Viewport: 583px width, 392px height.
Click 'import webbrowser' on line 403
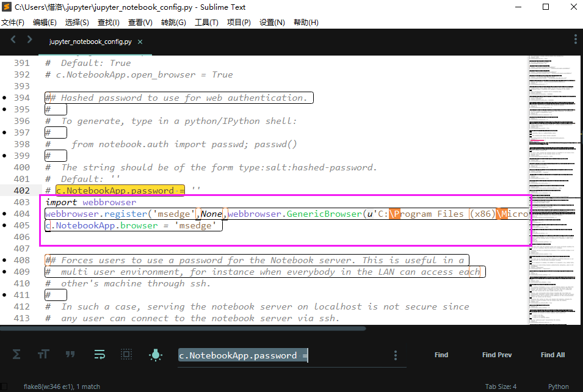coord(91,202)
